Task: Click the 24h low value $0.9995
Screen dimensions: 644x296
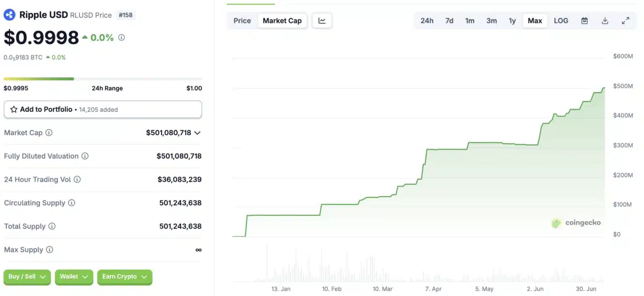Action: coord(16,88)
